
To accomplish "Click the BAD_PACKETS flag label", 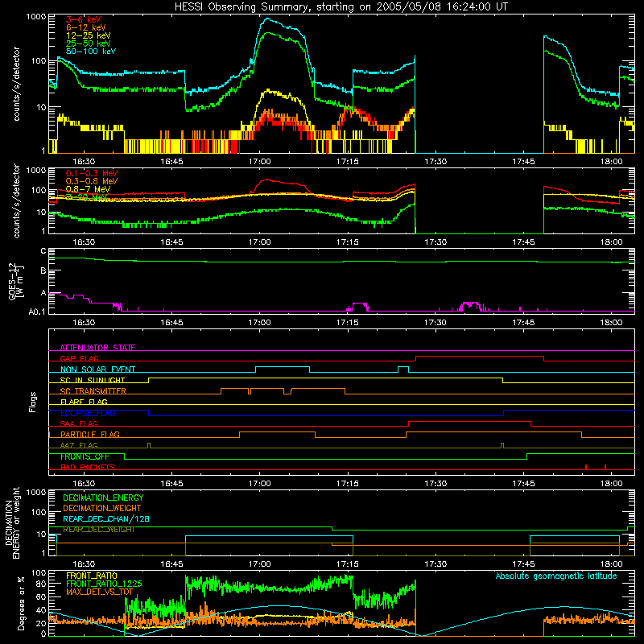I will click(88, 467).
